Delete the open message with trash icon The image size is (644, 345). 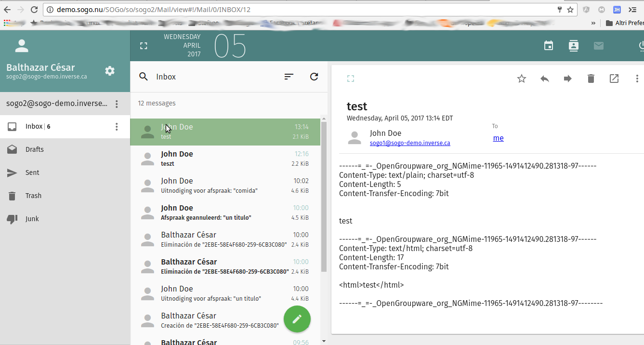(x=591, y=79)
